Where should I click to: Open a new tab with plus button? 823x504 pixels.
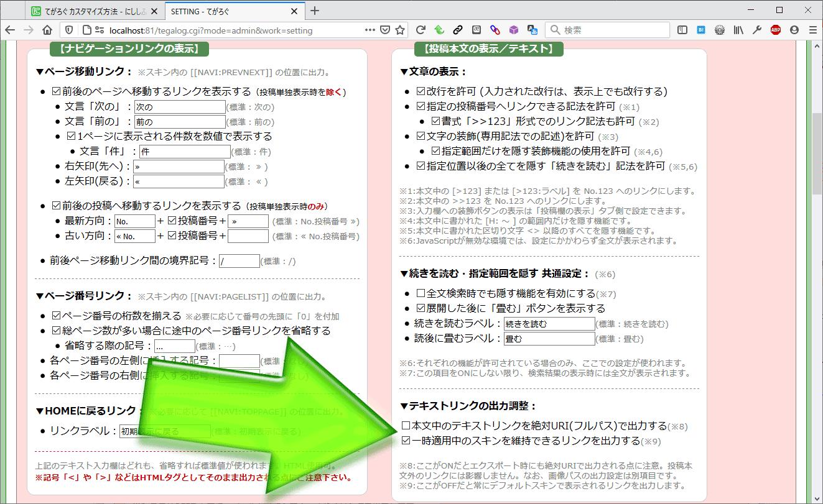315,11
